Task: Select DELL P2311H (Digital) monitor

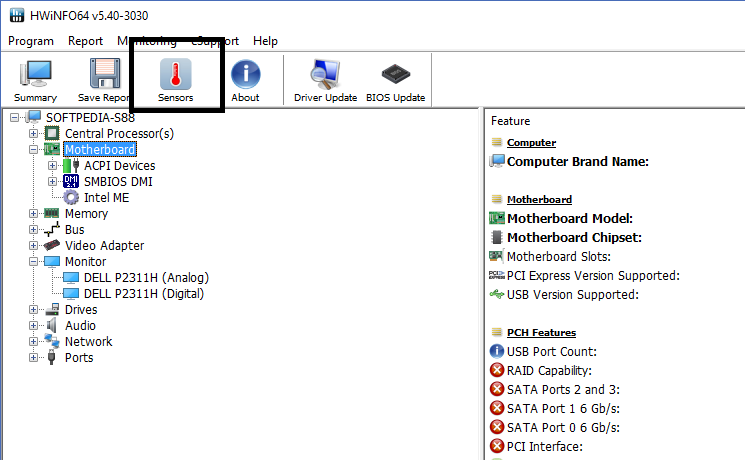Action: click(x=143, y=294)
